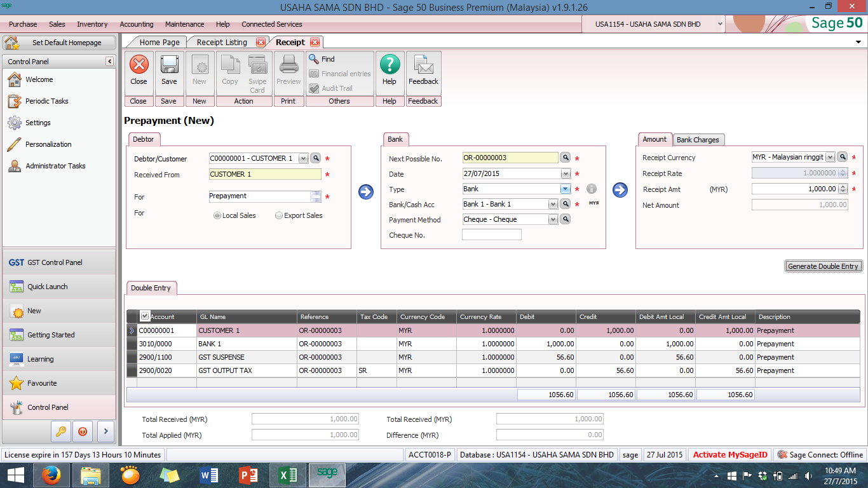Open the Purchase menu
The height and width of the screenshot is (488, 868).
point(23,24)
